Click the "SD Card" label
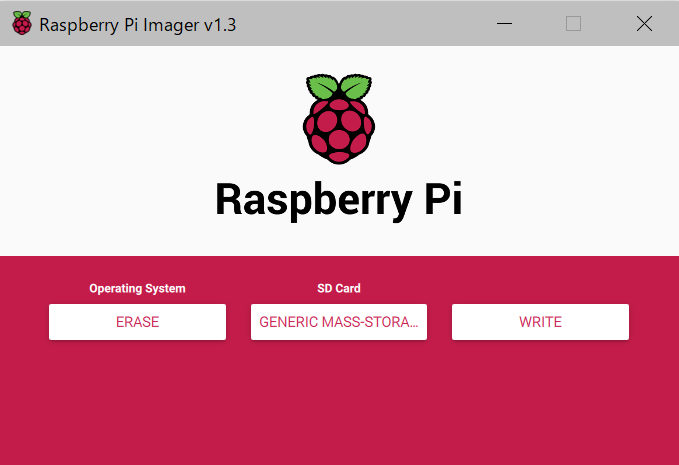The width and height of the screenshot is (679, 465). pyautogui.click(x=339, y=288)
